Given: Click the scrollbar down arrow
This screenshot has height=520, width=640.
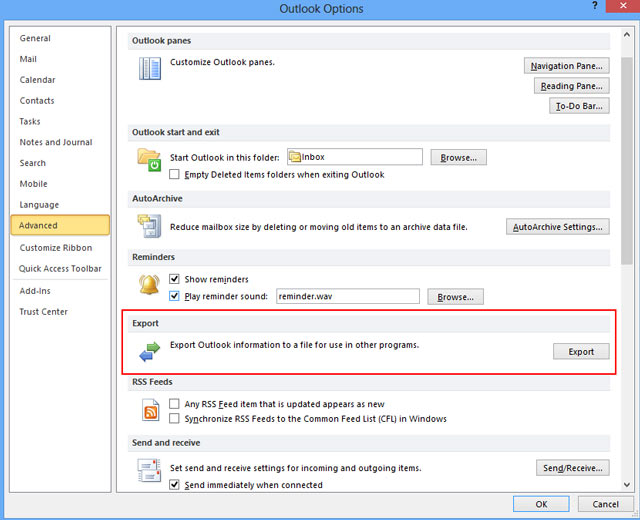Looking at the screenshot, I should pyautogui.click(x=627, y=485).
